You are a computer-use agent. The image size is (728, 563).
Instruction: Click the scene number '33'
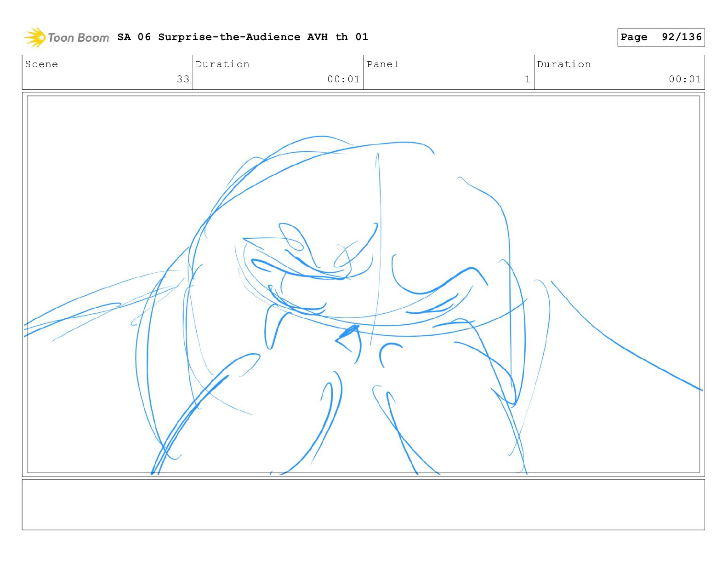pyautogui.click(x=183, y=79)
